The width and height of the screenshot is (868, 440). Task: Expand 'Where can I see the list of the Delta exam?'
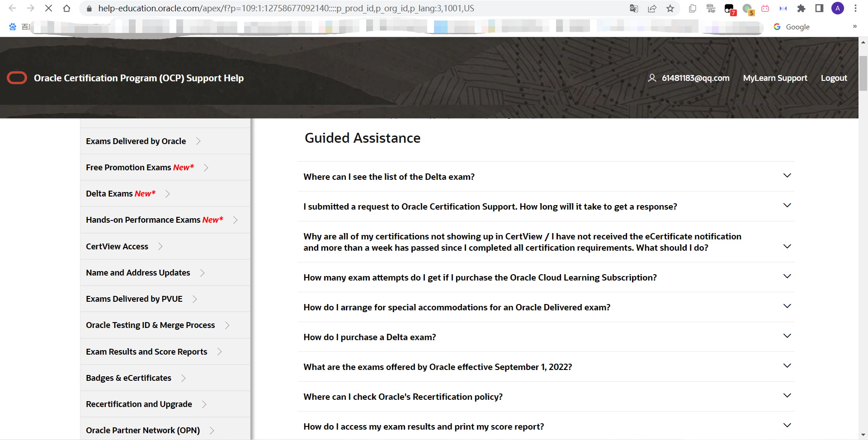pyautogui.click(x=546, y=177)
